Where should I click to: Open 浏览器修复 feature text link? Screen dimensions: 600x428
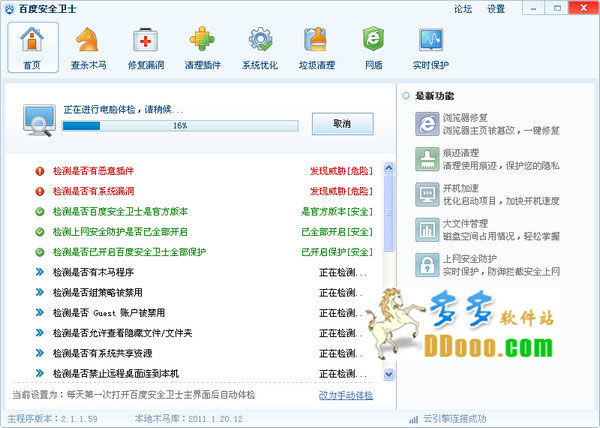click(x=465, y=118)
